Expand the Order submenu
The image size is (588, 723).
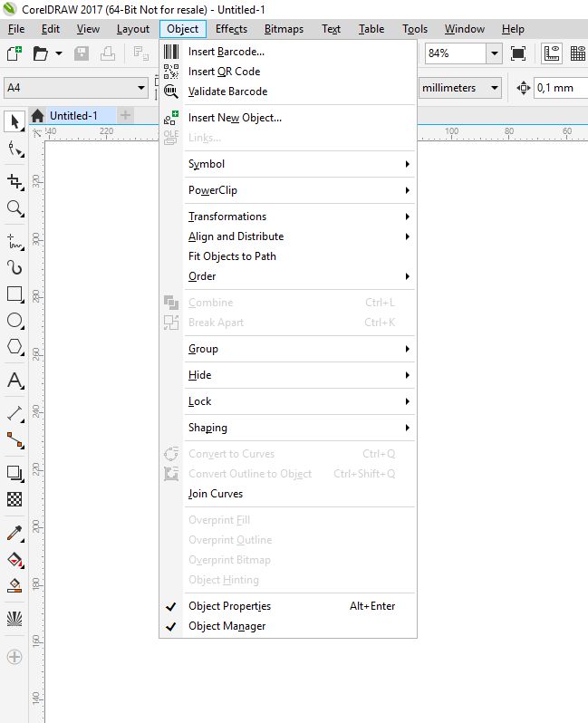(288, 276)
